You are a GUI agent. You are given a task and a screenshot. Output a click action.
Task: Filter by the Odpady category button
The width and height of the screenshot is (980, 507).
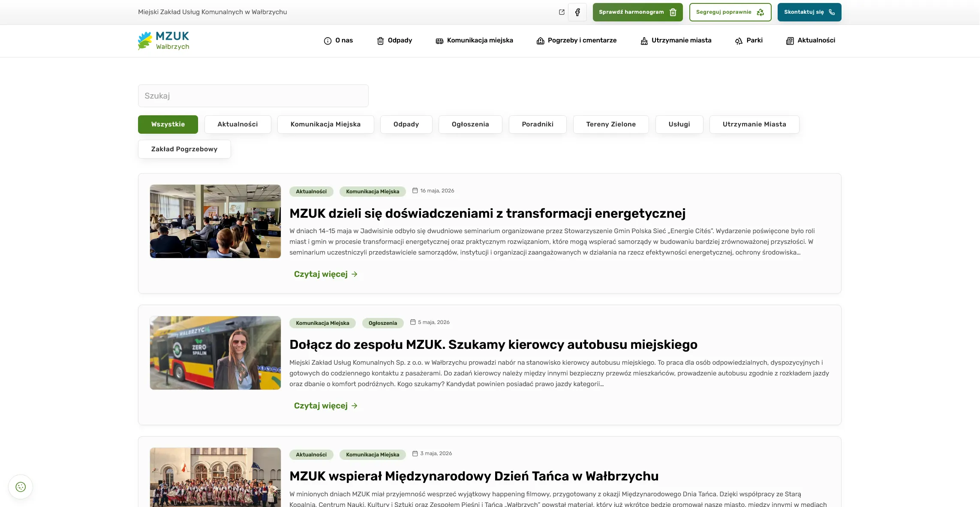406,124
